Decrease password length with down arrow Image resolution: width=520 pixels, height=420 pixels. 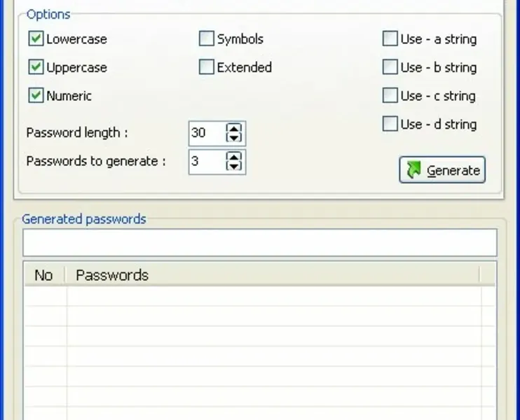[x=234, y=137]
